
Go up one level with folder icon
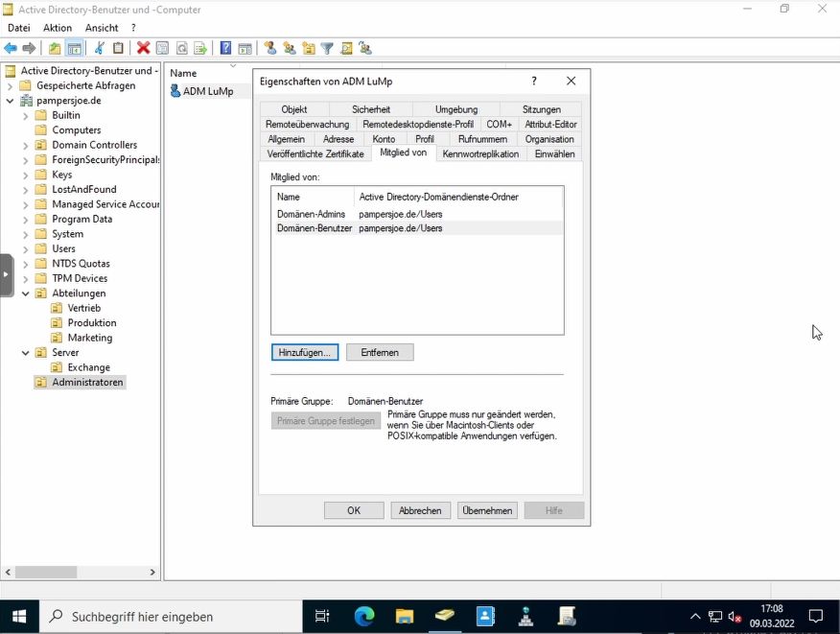(55, 48)
